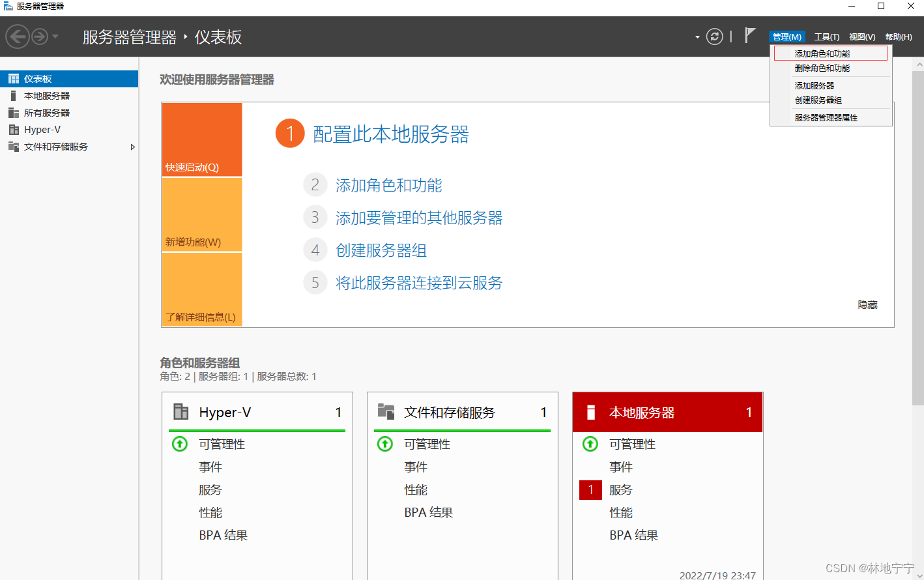The width and height of the screenshot is (924, 580).
Task: Click the orange step 1 circle
Action: point(290,133)
